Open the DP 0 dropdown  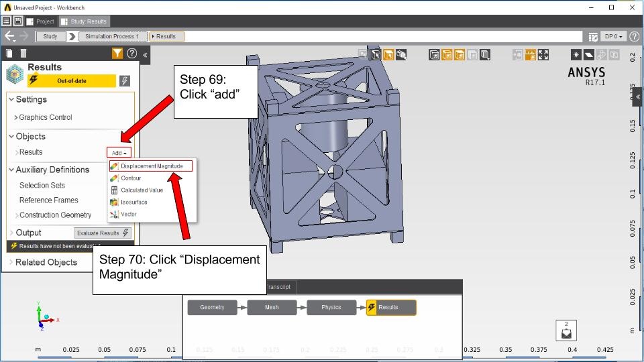pyautogui.click(x=614, y=36)
